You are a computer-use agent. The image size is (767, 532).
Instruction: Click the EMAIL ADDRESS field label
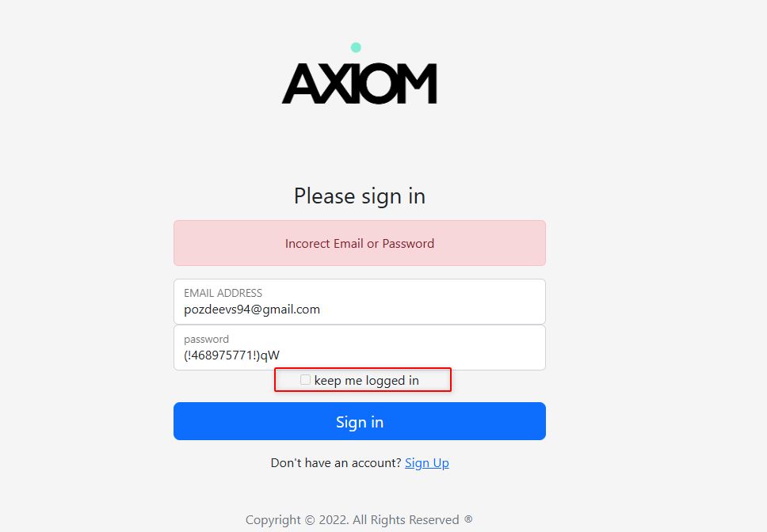coord(223,293)
